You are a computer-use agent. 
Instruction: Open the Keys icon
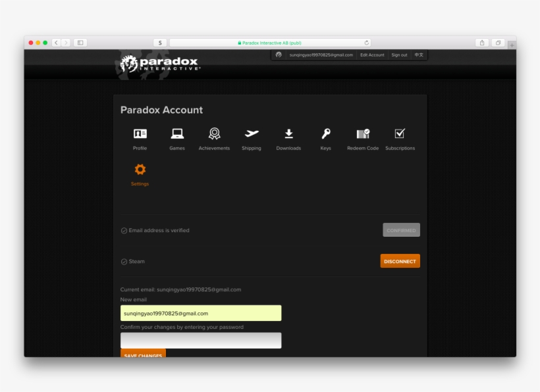325,134
